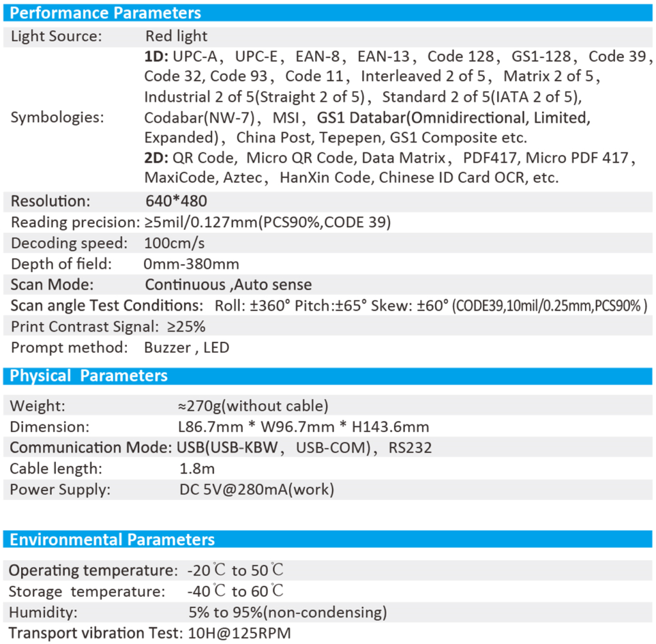
Task: Select the bold 1D symbology heading
Action: point(156,57)
